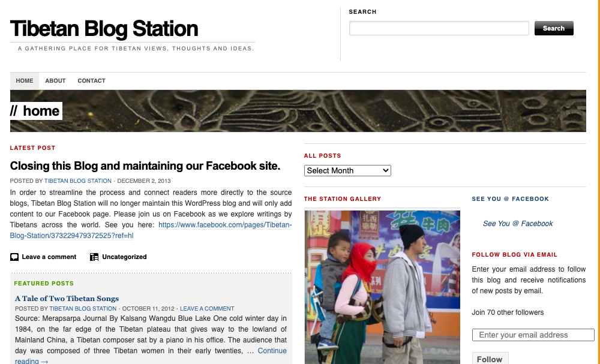
Task: Open the See You @ Facebook link
Action: pos(518,224)
